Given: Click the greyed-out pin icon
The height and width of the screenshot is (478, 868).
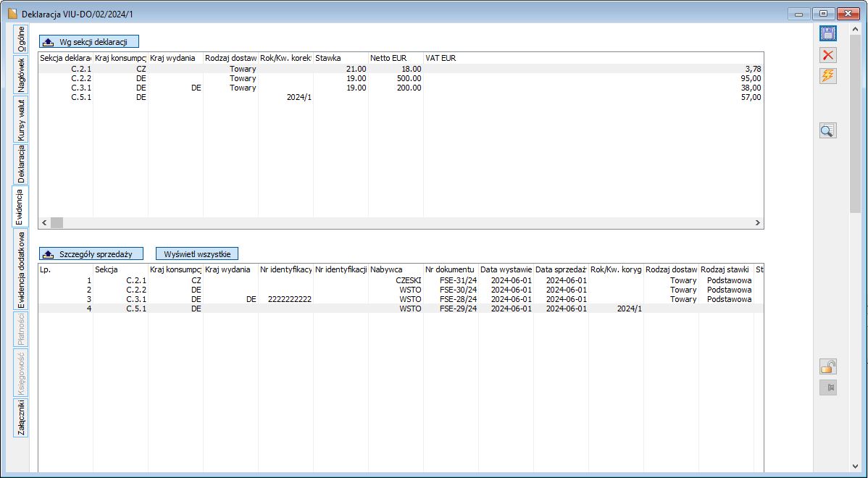Looking at the screenshot, I should [827, 387].
